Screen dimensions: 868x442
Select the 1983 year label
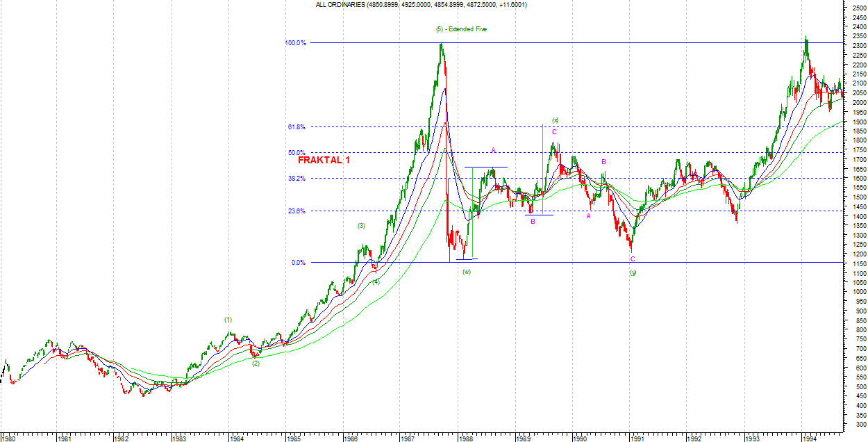179,439
